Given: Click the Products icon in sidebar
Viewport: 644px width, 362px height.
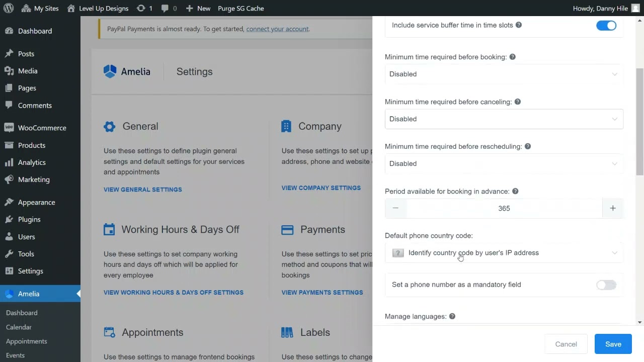Looking at the screenshot, I should [9, 145].
